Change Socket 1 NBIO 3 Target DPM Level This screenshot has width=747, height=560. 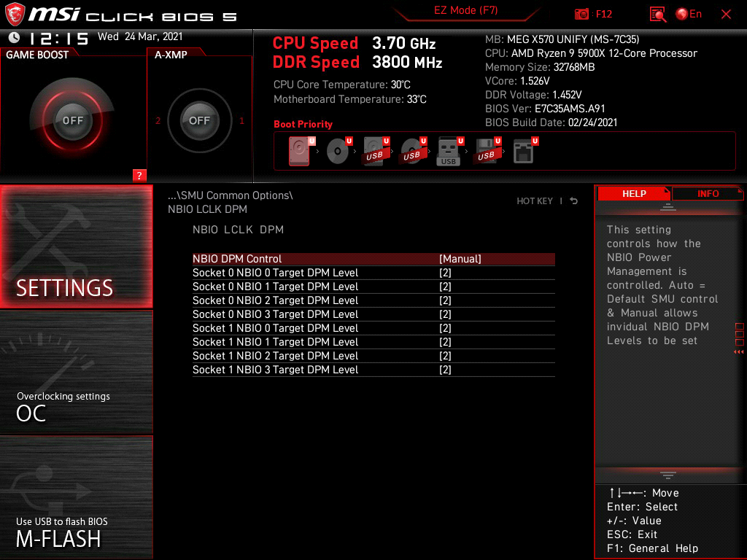(x=373, y=370)
